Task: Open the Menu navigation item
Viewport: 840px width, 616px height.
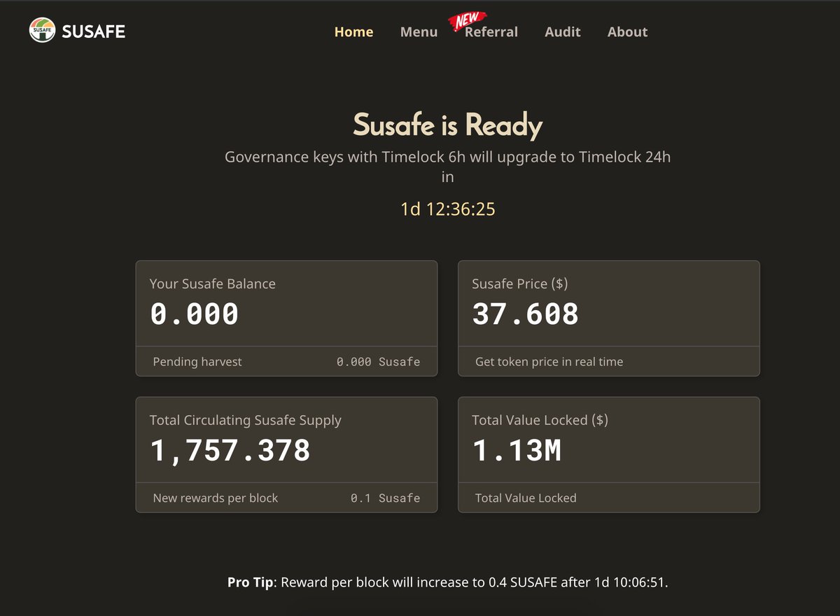Action: (419, 32)
